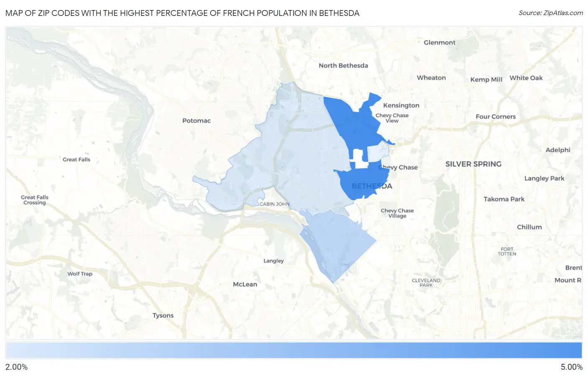Click the SILVER SPRING label

(473, 164)
